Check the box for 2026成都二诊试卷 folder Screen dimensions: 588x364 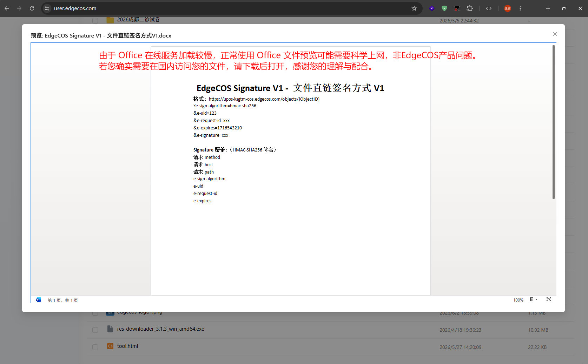pyautogui.click(x=95, y=20)
